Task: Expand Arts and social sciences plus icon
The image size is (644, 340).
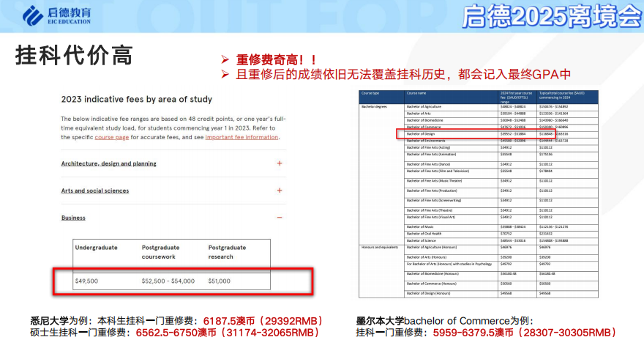Action: click(x=280, y=191)
